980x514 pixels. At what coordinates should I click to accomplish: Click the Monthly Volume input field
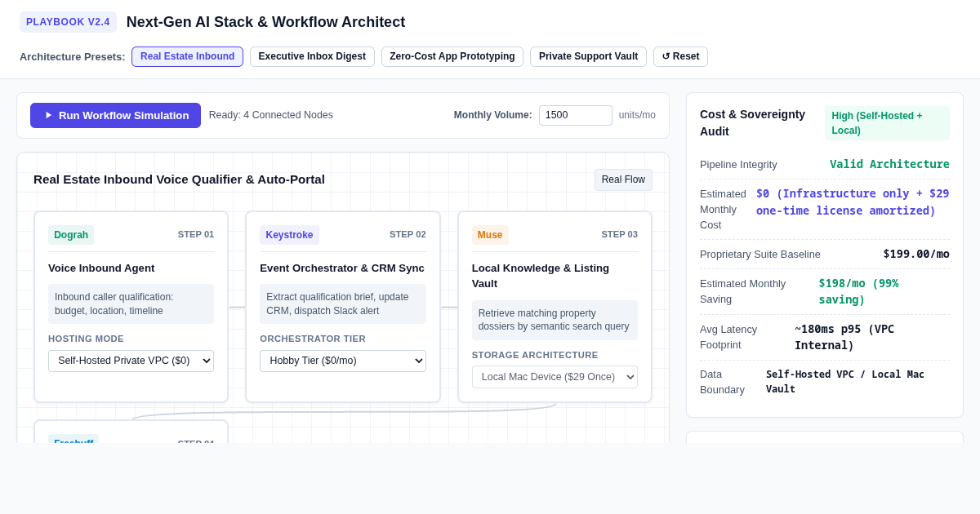575,115
